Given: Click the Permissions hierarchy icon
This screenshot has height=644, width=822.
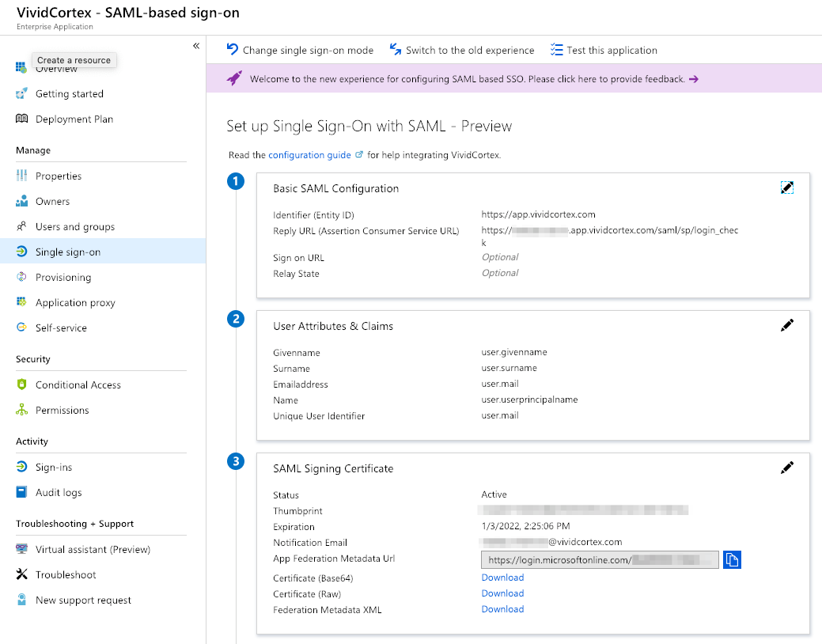Looking at the screenshot, I should click(21, 410).
